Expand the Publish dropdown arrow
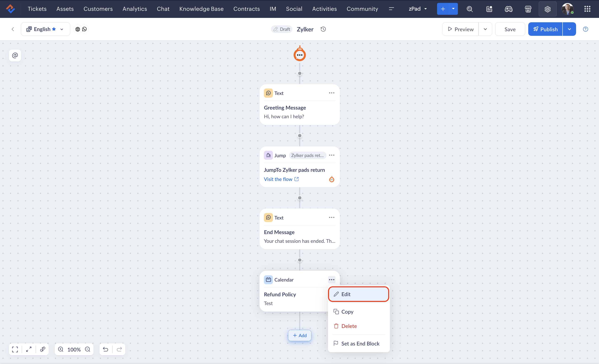599x364 pixels. pyautogui.click(x=569, y=29)
